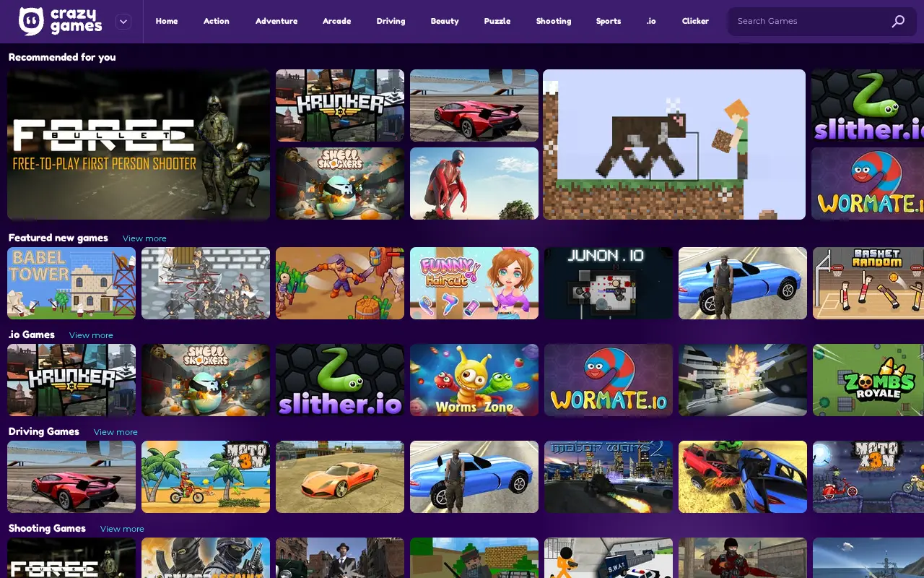Open slither.io in the Recommended section
This screenshot has height=578, width=924.
868,105
